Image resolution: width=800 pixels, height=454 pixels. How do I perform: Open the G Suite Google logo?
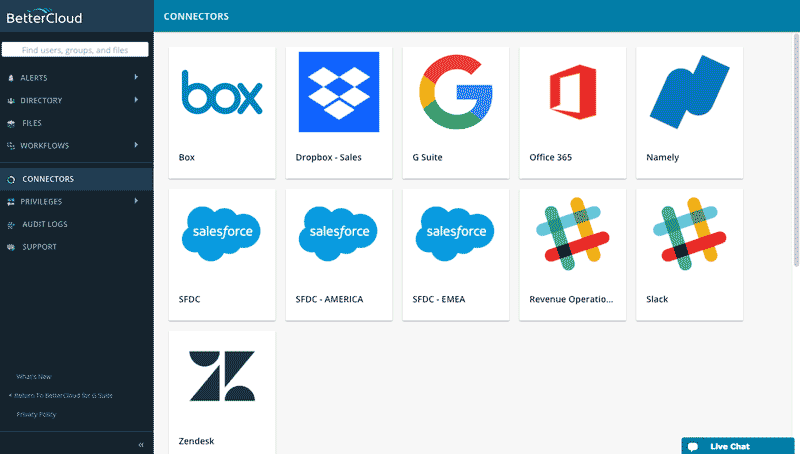456,92
